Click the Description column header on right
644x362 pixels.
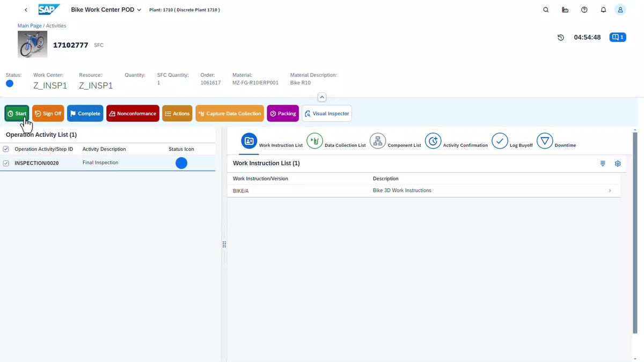click(x=386, y=179)
